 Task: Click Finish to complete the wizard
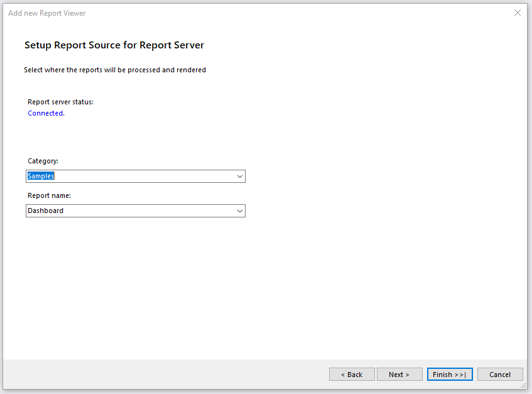[x=450, y=374]
